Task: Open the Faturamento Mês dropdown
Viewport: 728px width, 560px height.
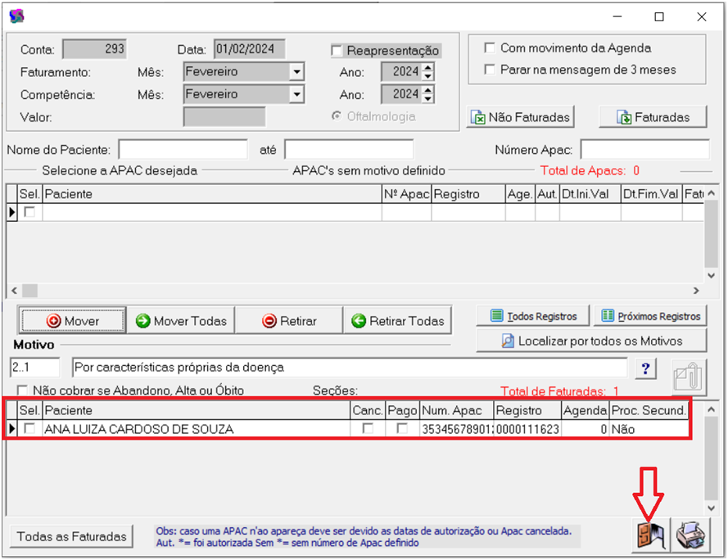Action: tap(296, 72)
